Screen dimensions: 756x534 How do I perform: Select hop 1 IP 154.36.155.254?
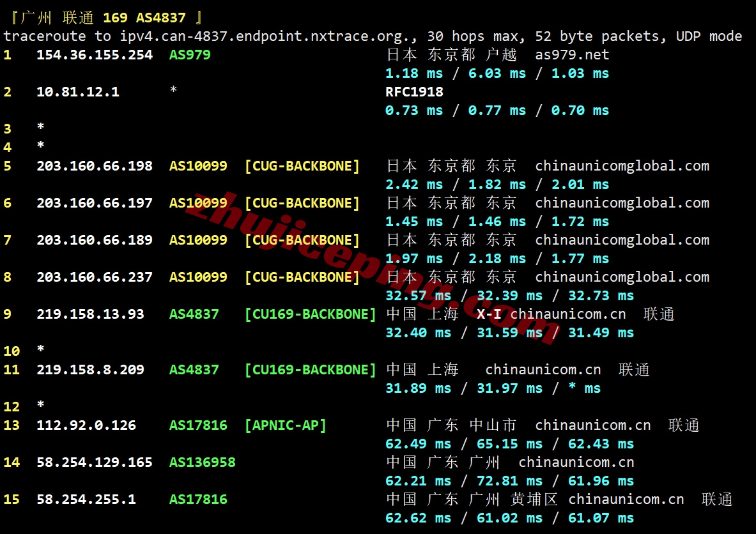(95, 55)
